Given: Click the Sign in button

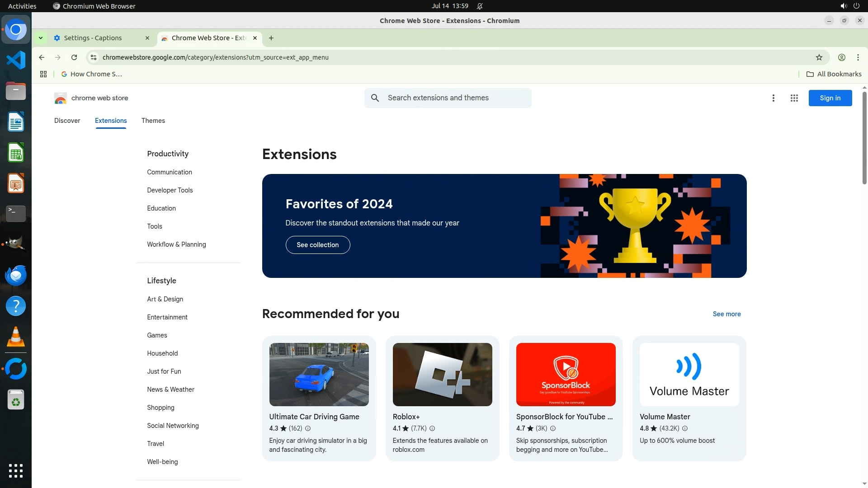Looking at the screenshot, I should point(830,98).
